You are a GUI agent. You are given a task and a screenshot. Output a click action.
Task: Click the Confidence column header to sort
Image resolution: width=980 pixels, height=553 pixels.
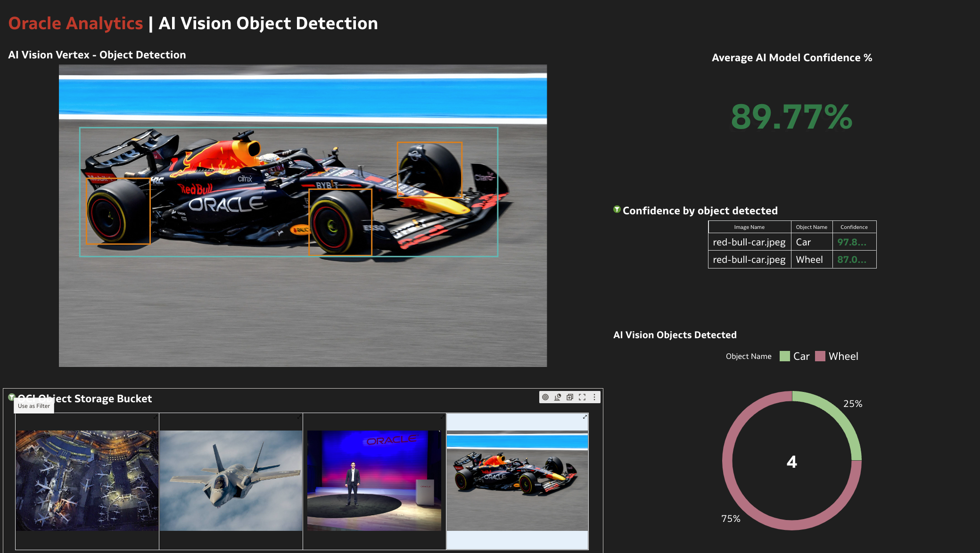tap(854, 227)
